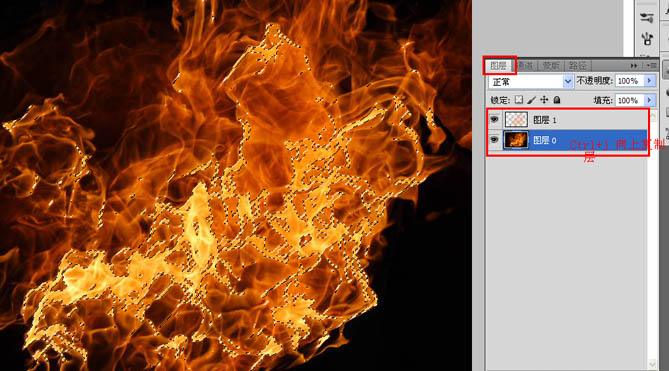
Task: Hide 图层 0 with its eye icon
Action: [x=494, y=140]
